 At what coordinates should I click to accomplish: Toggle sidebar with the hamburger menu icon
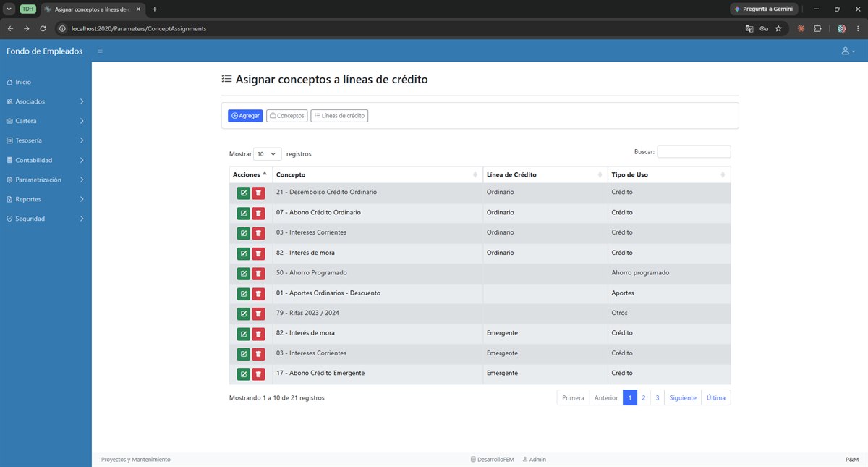(x=100, y=51)
